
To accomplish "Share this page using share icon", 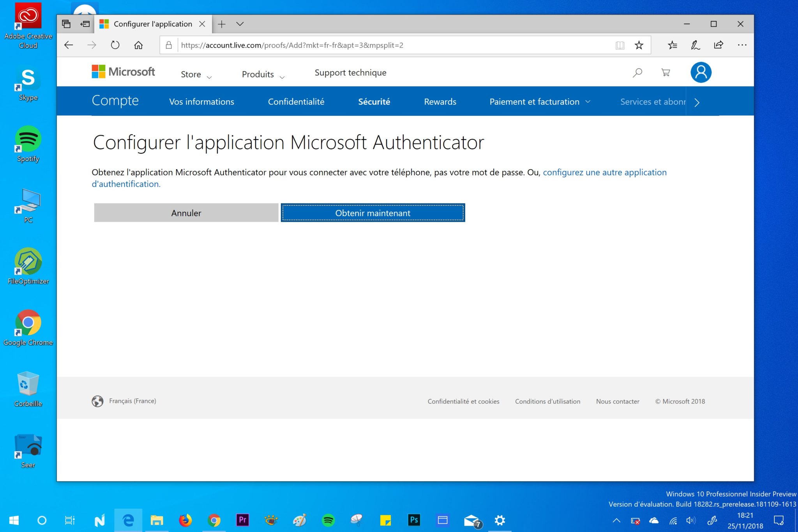I will pos(719,45).
